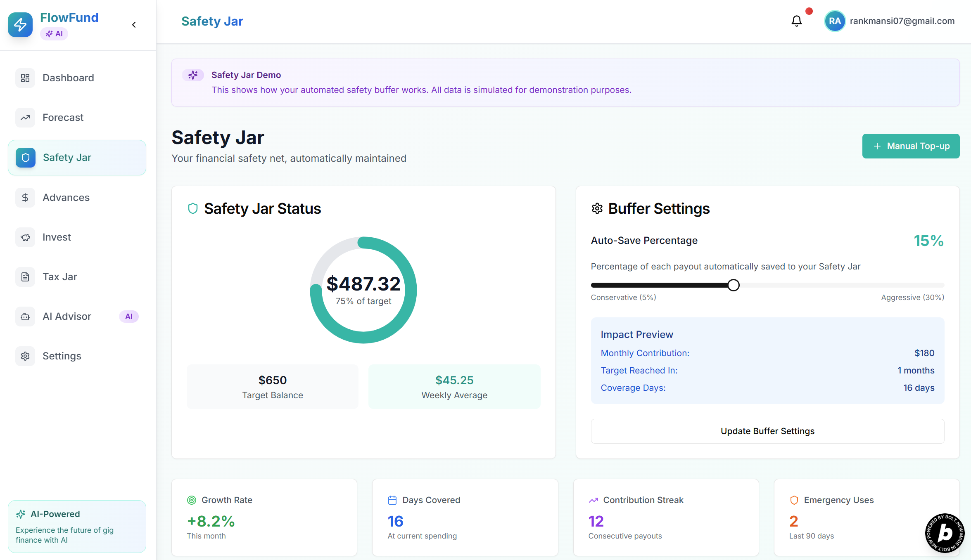Click Update Buffer Settings button
Viewport: 971px width, 560px height.
pos(767,431)
